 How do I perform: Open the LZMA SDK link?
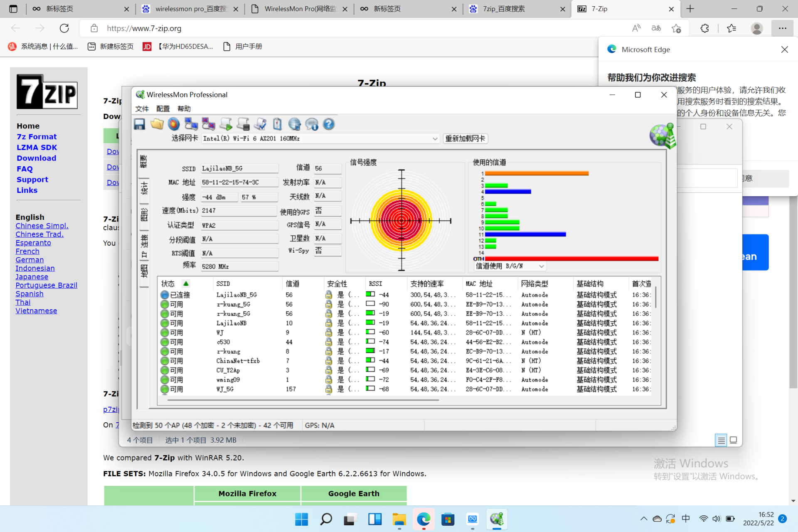point(37,148)
